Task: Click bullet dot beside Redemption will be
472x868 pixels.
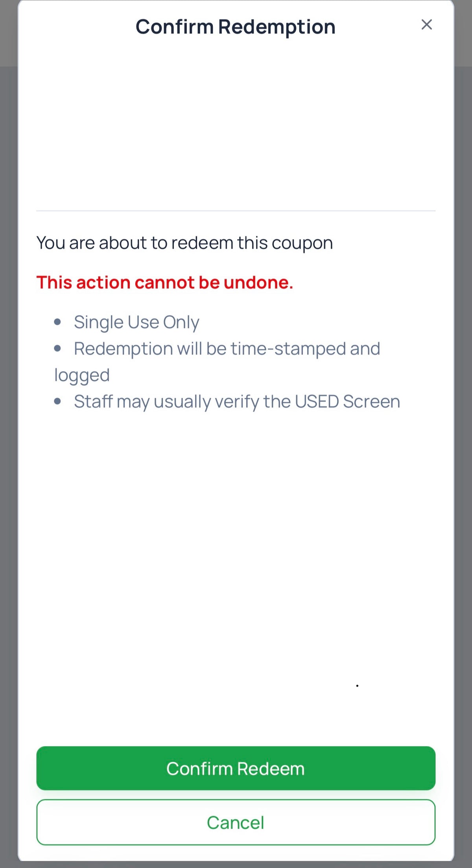Action: (58, 349)
